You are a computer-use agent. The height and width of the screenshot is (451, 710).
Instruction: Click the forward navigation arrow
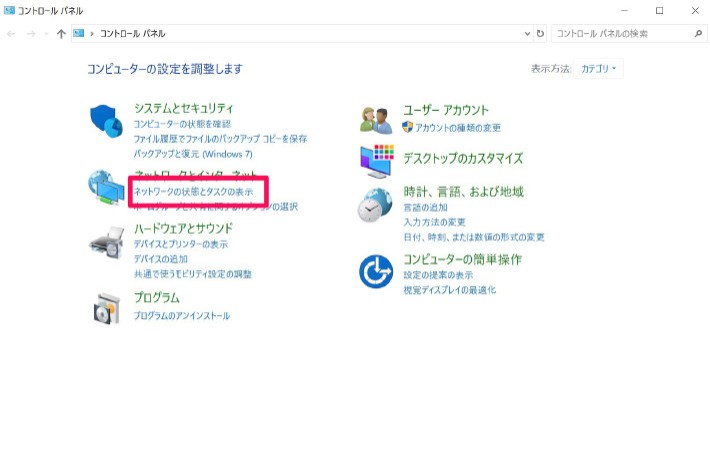point(31,34)
